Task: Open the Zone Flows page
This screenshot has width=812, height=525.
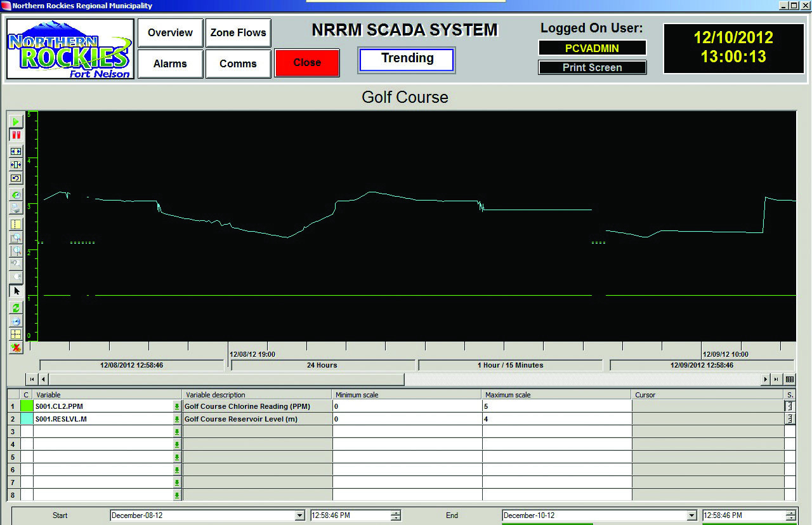Action: tap(238, 33)
